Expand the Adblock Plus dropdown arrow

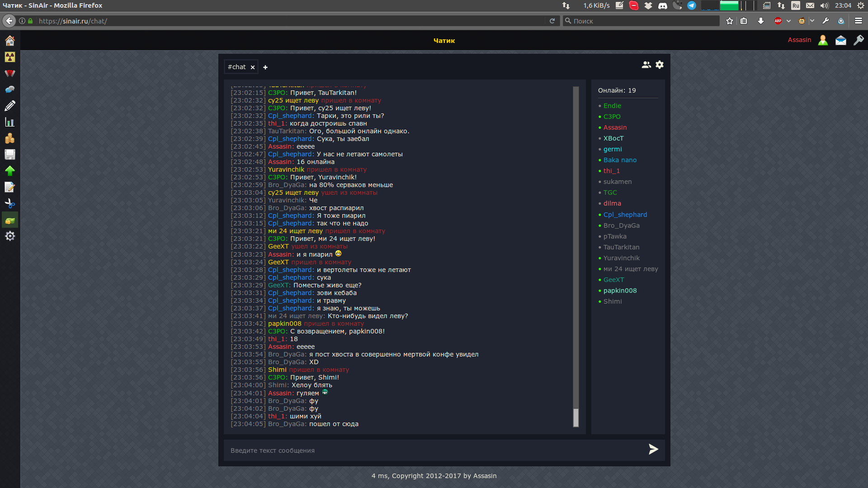coord(788,21)
